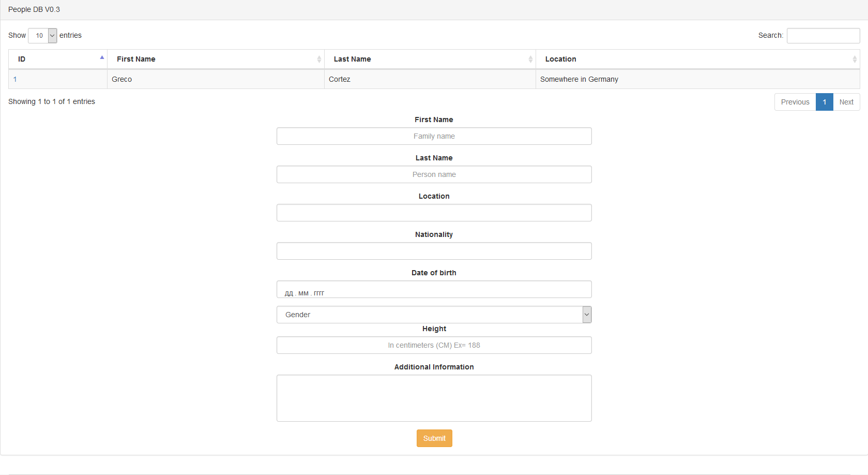Go to the Next page
Screen dimensions: 868x475
tap(846, 102)
